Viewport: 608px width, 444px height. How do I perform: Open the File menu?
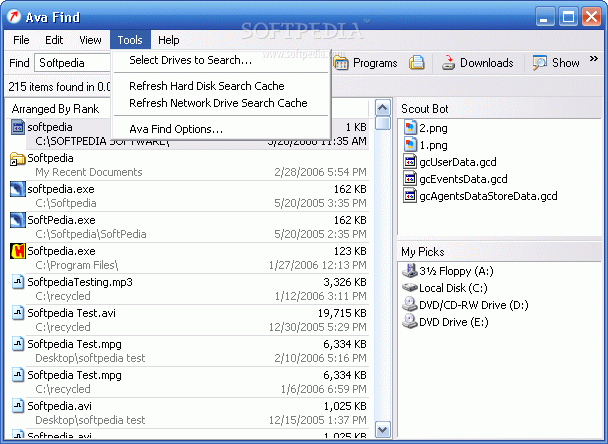pos(21,40)
